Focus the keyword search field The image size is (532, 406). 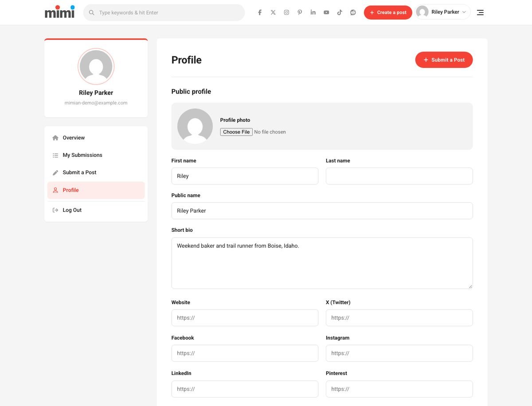click(164, 12)
